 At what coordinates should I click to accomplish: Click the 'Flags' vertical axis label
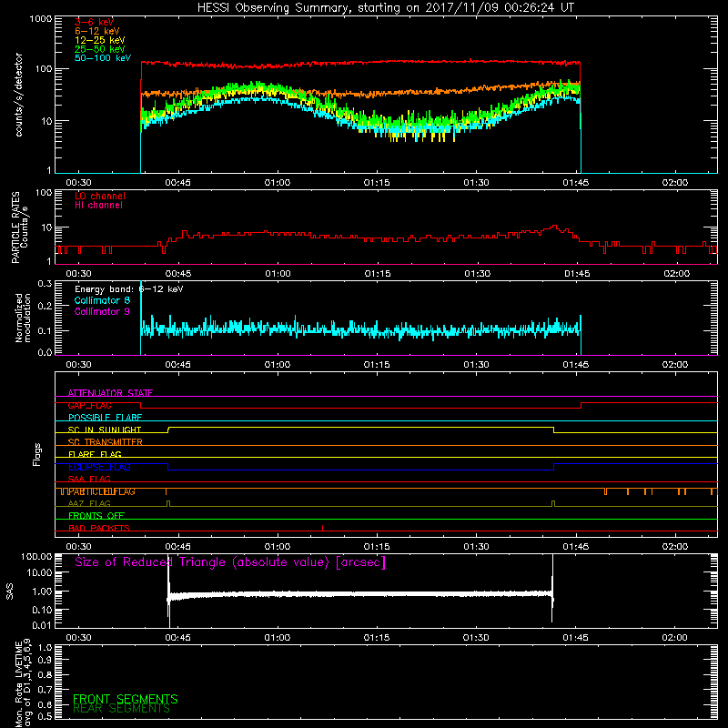pyautogui.click(x=37, y=454)
